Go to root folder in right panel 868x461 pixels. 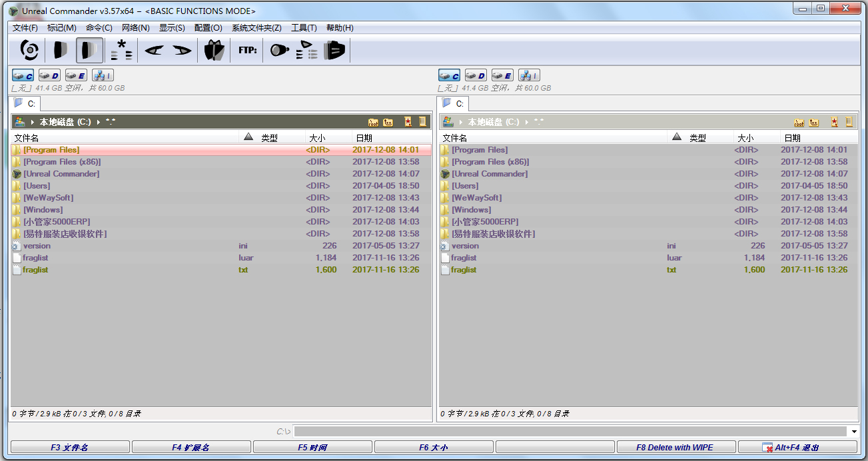(799, 122)
